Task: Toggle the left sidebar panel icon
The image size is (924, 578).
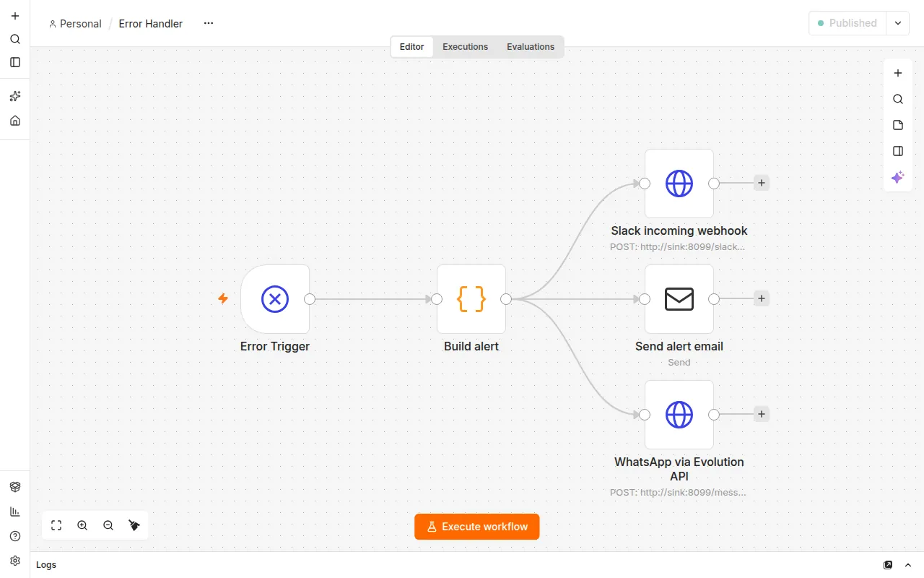Action: point(15,62)
